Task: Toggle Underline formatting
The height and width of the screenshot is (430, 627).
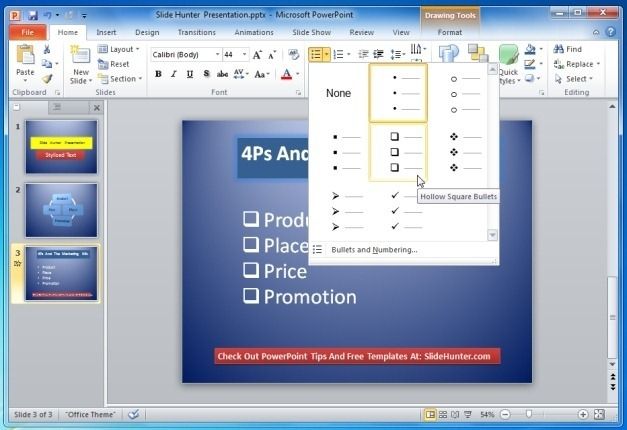Action: 190,74
